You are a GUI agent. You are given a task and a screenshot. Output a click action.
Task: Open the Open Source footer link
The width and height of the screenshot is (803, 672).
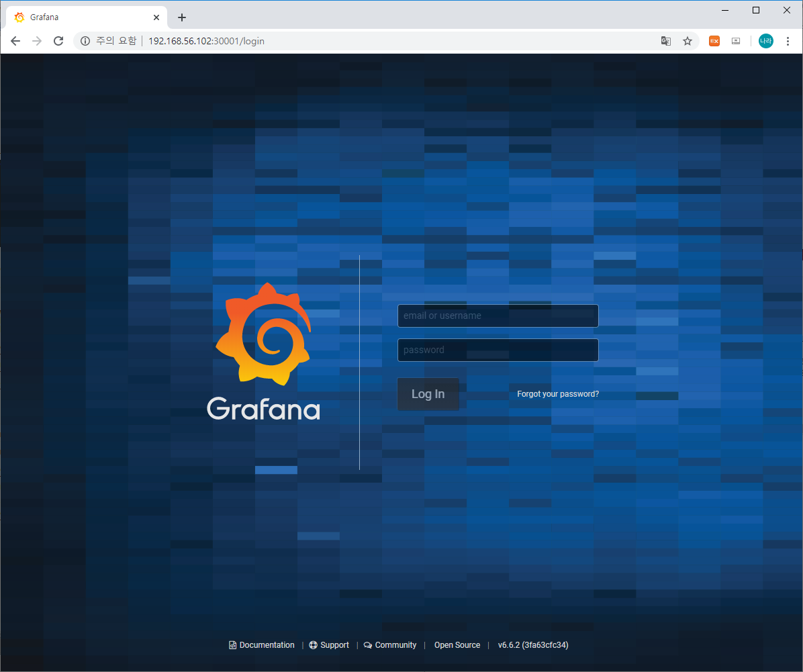pyautogui.click(x=457, y=645)
